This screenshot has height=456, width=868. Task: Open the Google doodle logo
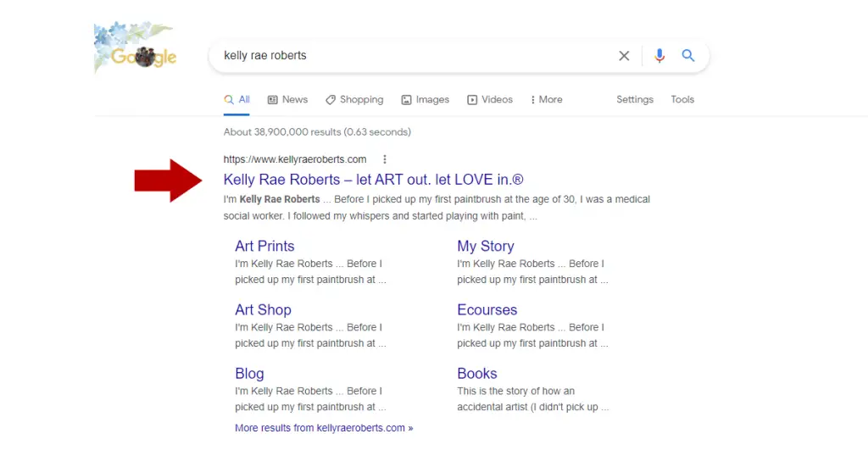click(136, 48)
